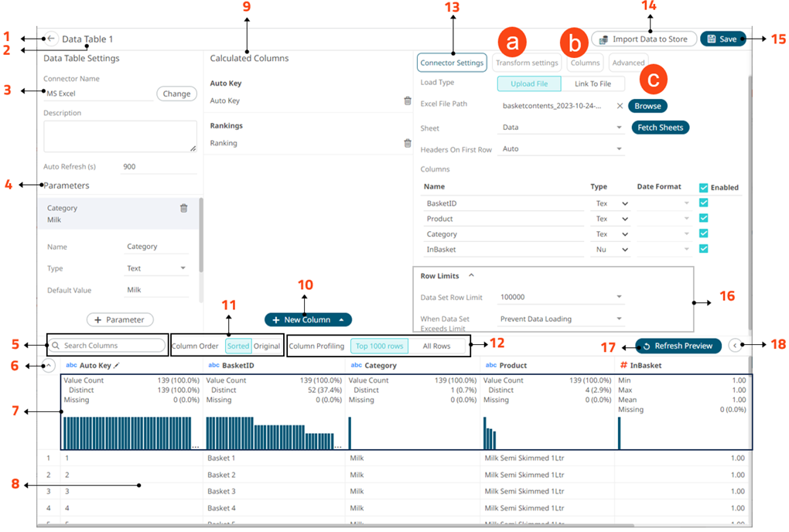Uncheck the BasketID enabled checkbox
Screen dimensions: 789x532
point(703,203)
